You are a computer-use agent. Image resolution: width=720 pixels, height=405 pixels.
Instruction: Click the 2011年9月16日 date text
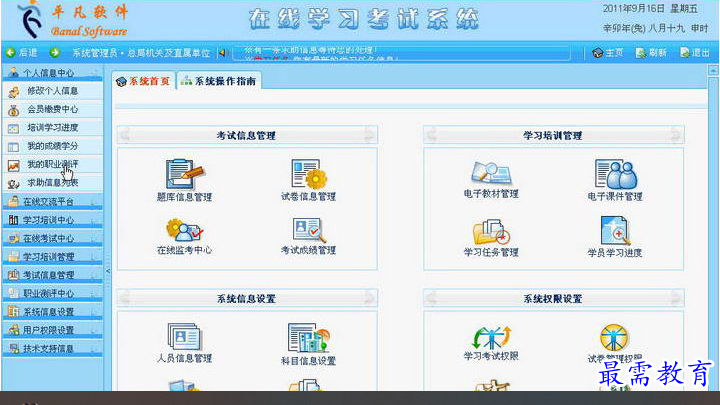(x=633, y=9)
